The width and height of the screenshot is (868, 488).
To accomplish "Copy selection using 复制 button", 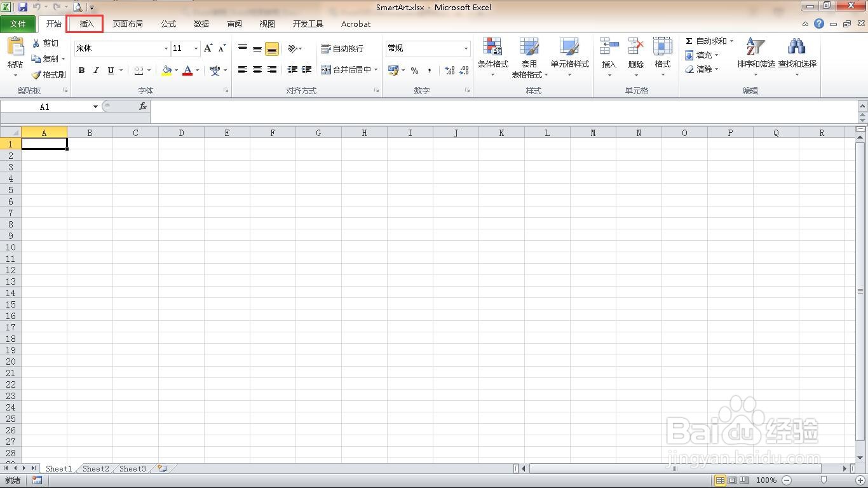I will 46,58.
